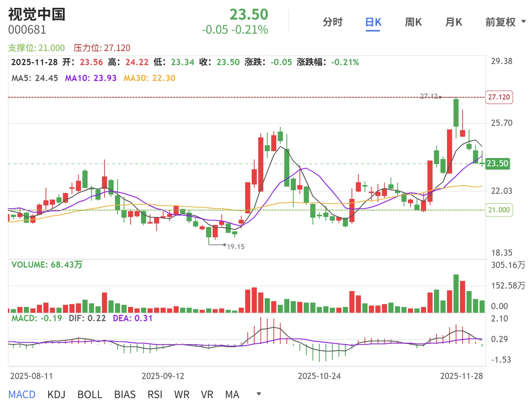Screen dimensions: 532x401
Task: Click the 19.15 low point marker
Action: coord(236,247)
